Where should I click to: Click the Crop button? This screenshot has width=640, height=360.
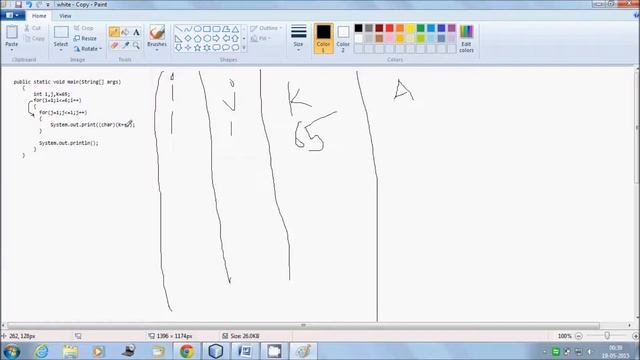pyautogui.click(x=84, y=28)
